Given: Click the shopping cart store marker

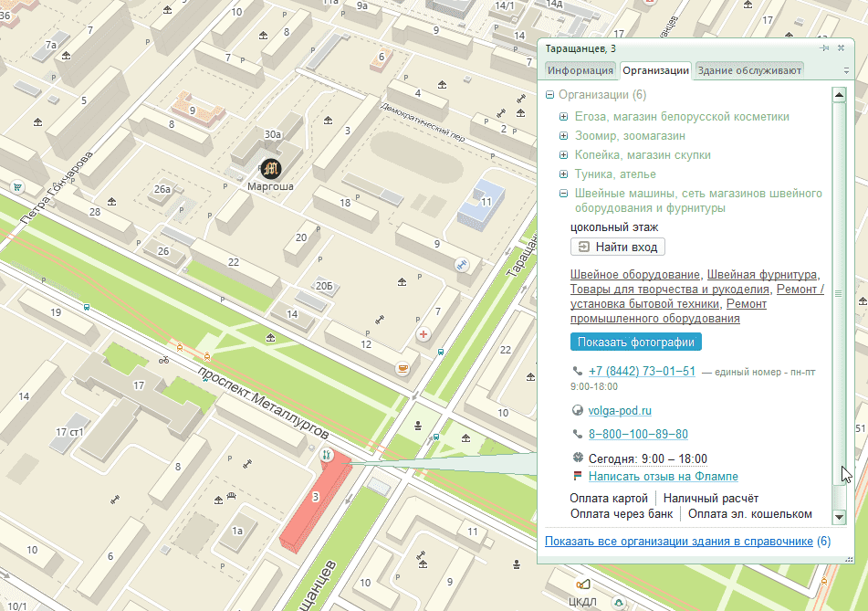Looking at the screenshot, I should coord(17,187).
